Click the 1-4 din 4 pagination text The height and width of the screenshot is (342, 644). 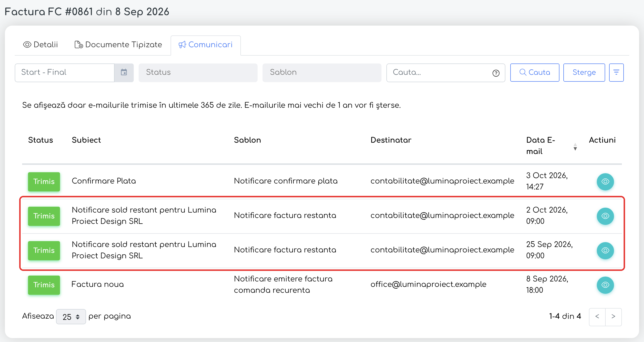[565, 316]
